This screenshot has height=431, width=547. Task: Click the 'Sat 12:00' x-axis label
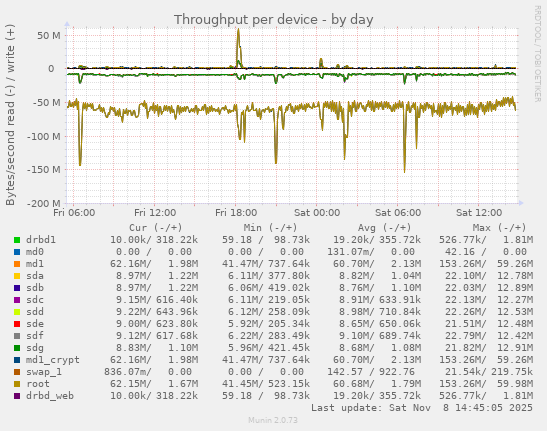[479, 213]
